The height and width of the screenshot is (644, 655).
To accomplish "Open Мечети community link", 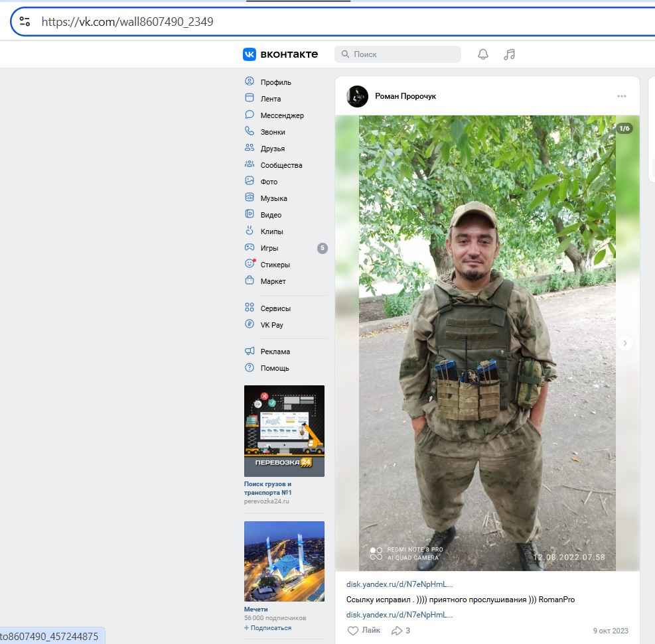I will click(x=255, y=610).
